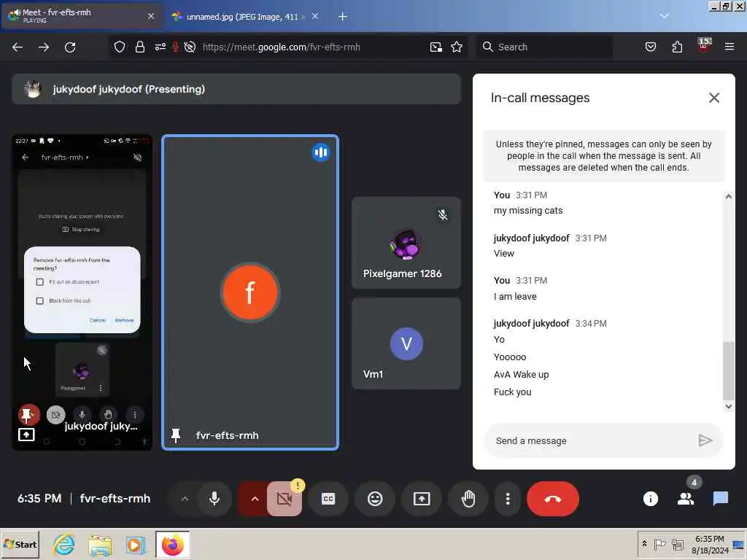Raise hand using the hand icon

click(468, 499)
